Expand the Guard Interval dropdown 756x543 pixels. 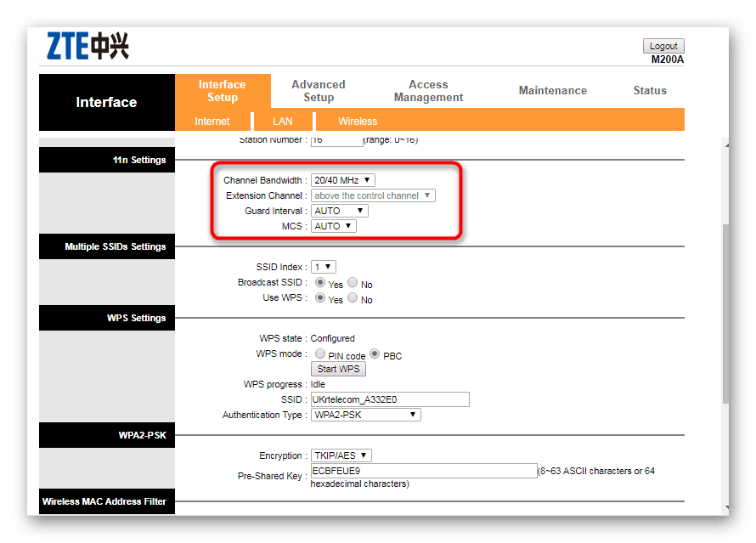coord(340,211)
